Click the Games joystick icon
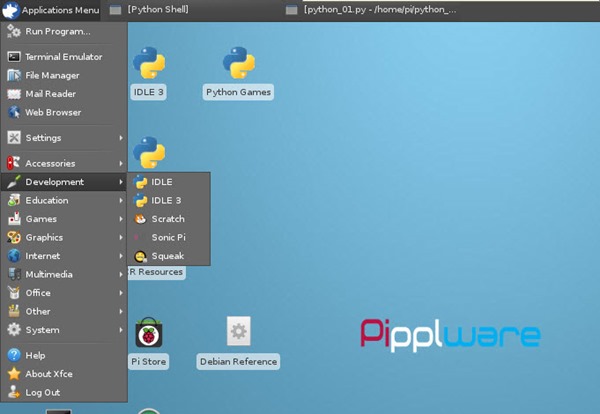Screen dimensions: 600x414 point(14,218)
